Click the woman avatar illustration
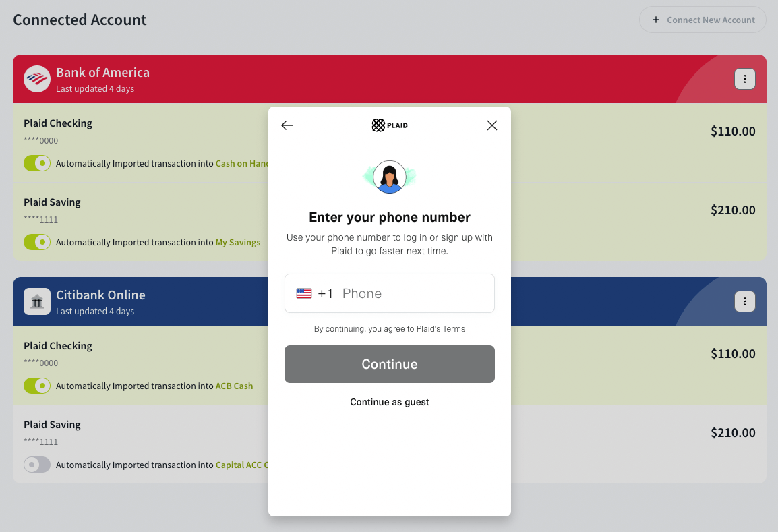Viewport: 778px width, 532px height. [390, 177]
